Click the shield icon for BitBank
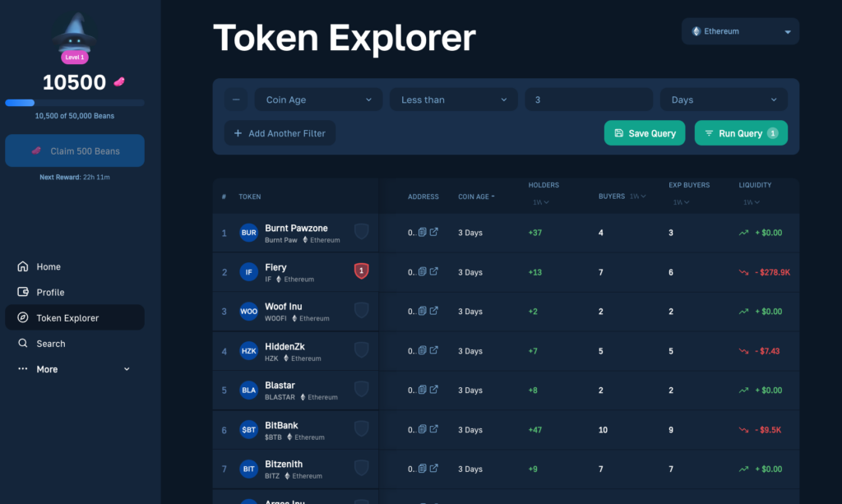The image size is (842, 504). (362, 429)
